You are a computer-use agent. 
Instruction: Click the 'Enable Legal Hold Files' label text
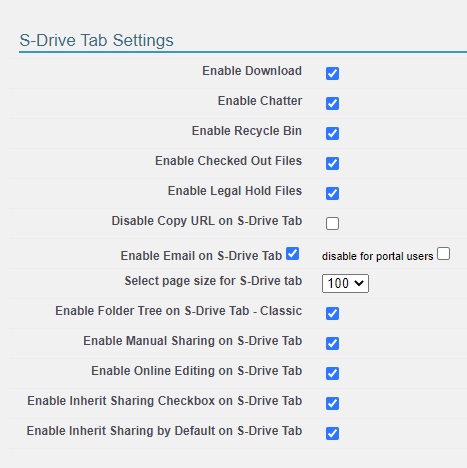point(235,191)
